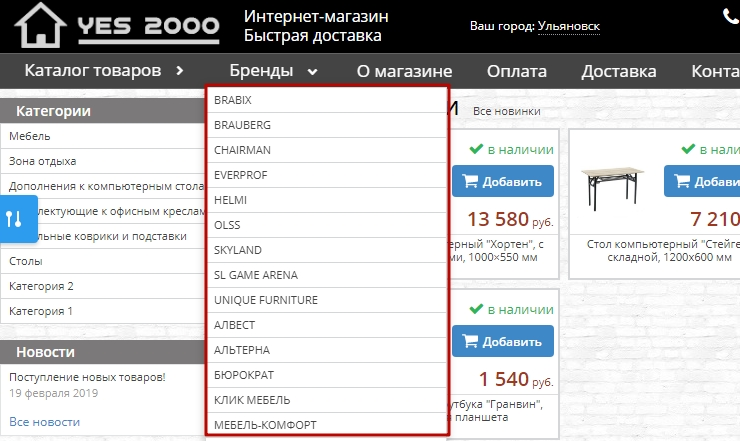The height and width of the screenshot is (441, 740).
Task: Go to the Оплата page
Action: pyautogui.click(x=516, y=71)
